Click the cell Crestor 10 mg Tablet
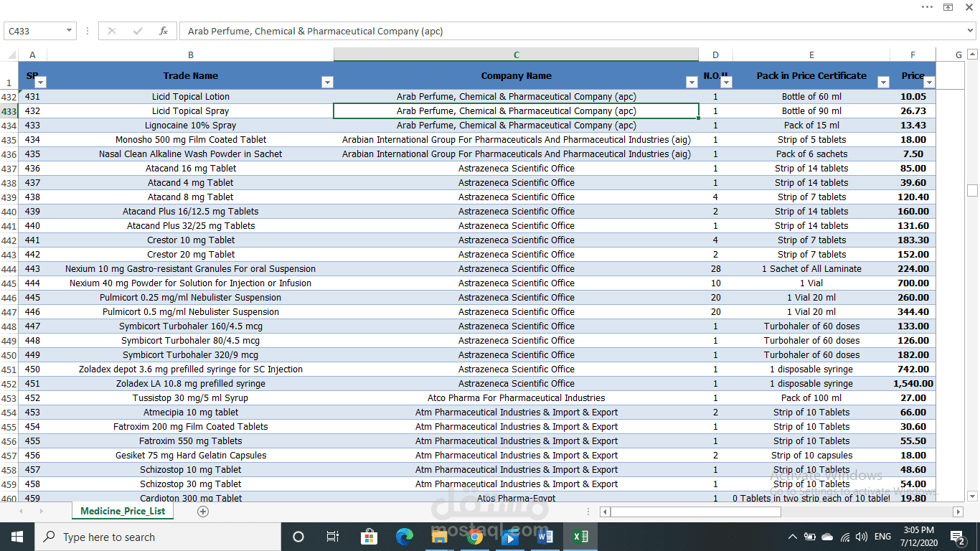Image resolution: width=980 pixels, height=551 pixels. pyautogui.click(x=191, y=240)
